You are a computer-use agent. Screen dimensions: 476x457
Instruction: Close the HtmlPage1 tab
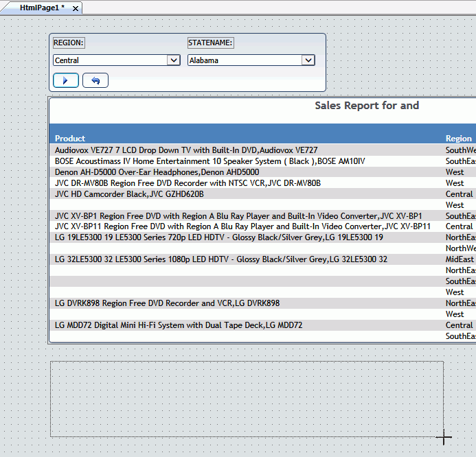point(76,8)
